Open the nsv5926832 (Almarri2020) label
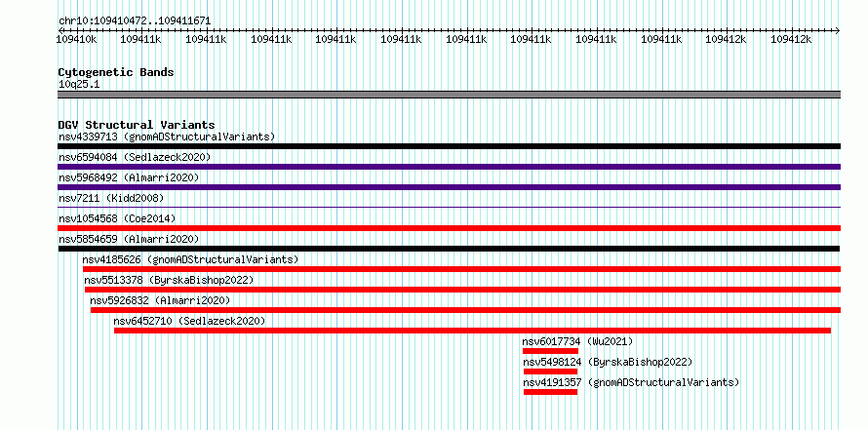Screen dimensions: 868x430 (160, 300)
